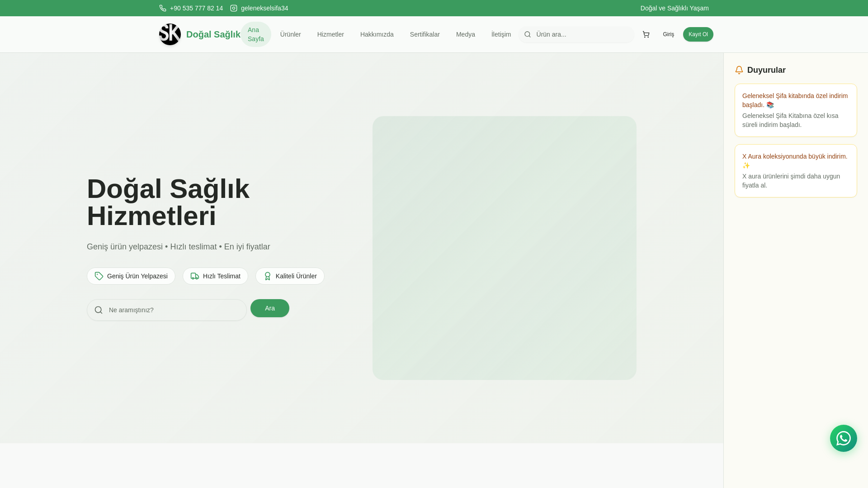Viewport: 868px width, 488px height.
Task: Open the İletişim menu item
Action: 501,34
